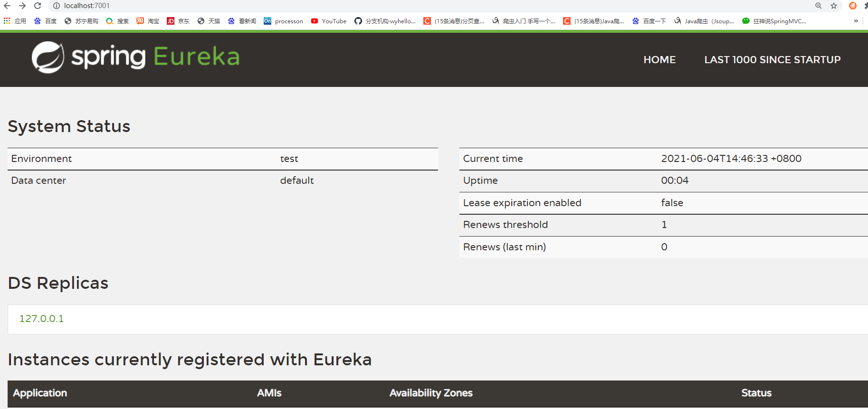
Task: Click the Spring Eureka logo
Action: 135,57
